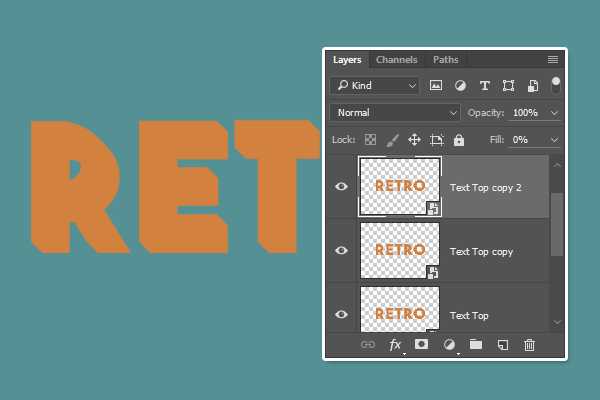Filter layers by pixel layer icon

437,86
